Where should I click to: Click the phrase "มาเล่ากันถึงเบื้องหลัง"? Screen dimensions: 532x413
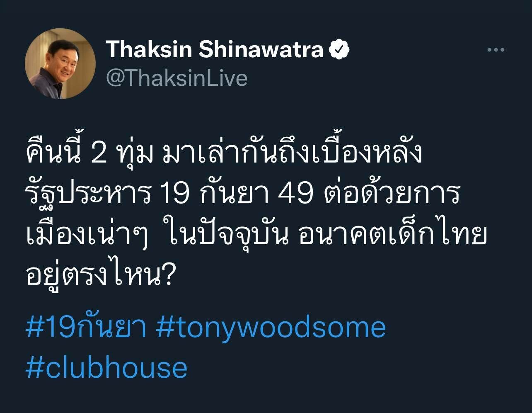coord(293,154)
